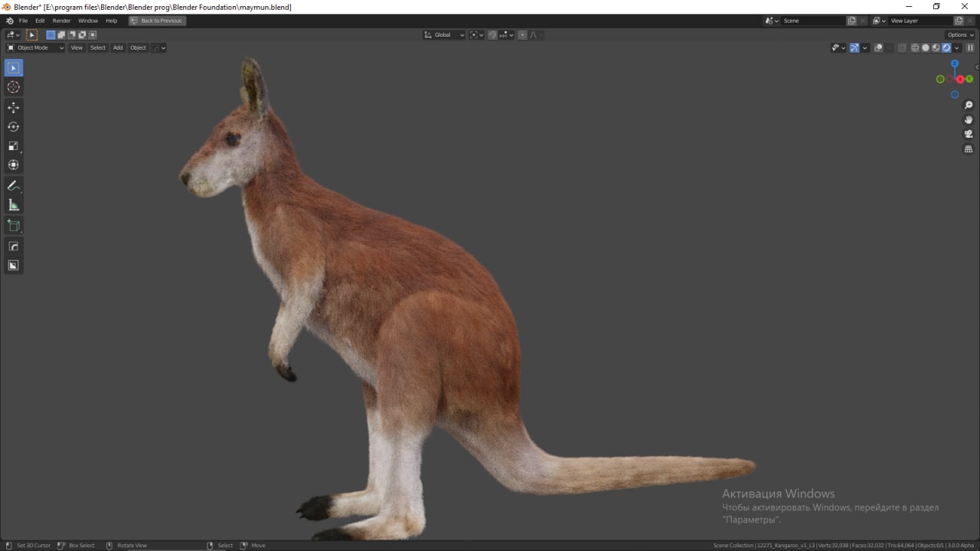Open the editor type dropdown
Image resolution: width=980 pixels, height=551 pixels.
(x=13, y=34)
